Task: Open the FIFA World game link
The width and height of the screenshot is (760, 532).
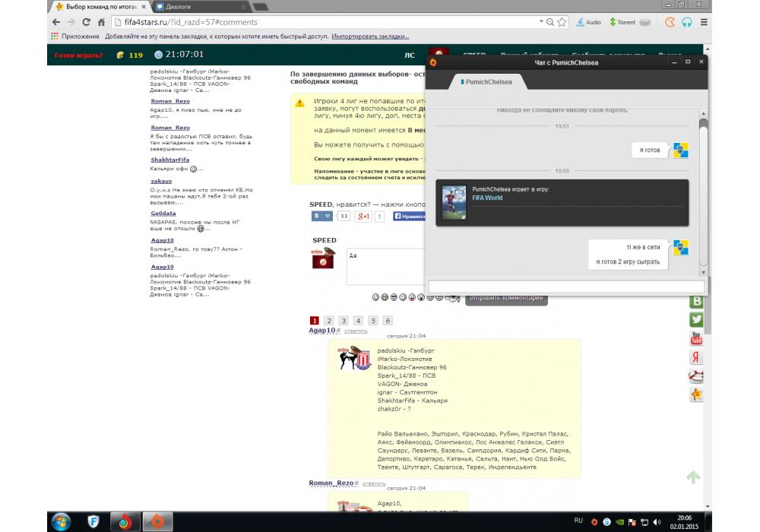Action: tap(487, 198)
